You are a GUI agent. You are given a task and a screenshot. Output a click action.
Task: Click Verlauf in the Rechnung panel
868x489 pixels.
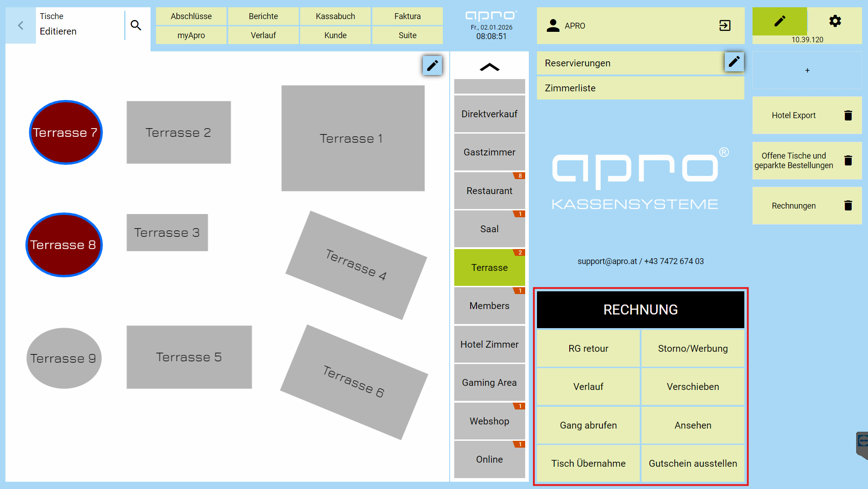[x=588, y=387]
